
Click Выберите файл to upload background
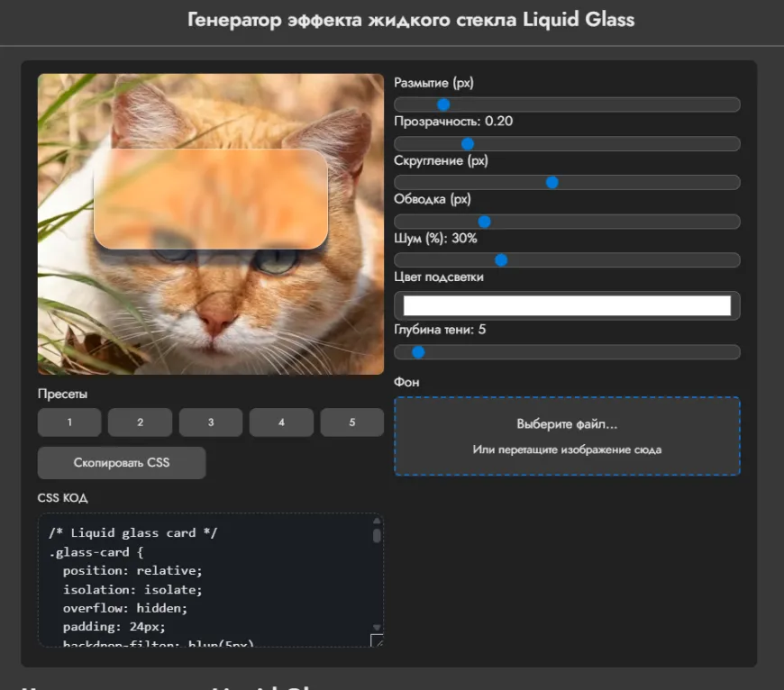click(567, 424)
